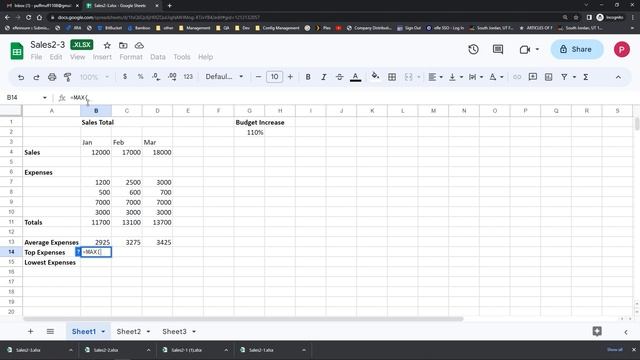Click the insert chart icon

tap(548, 77)
